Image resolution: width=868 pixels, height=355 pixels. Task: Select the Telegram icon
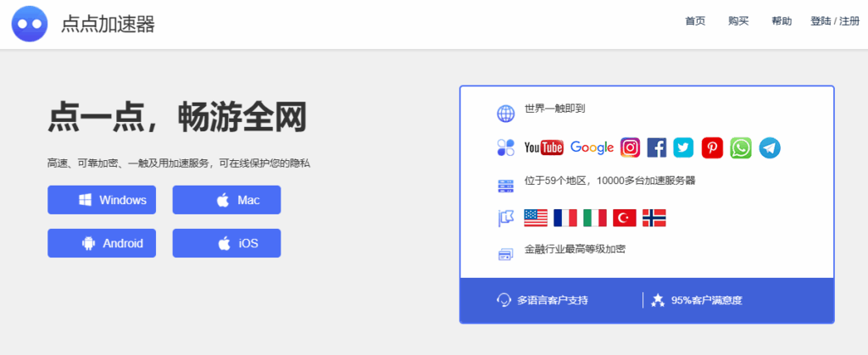770,148
